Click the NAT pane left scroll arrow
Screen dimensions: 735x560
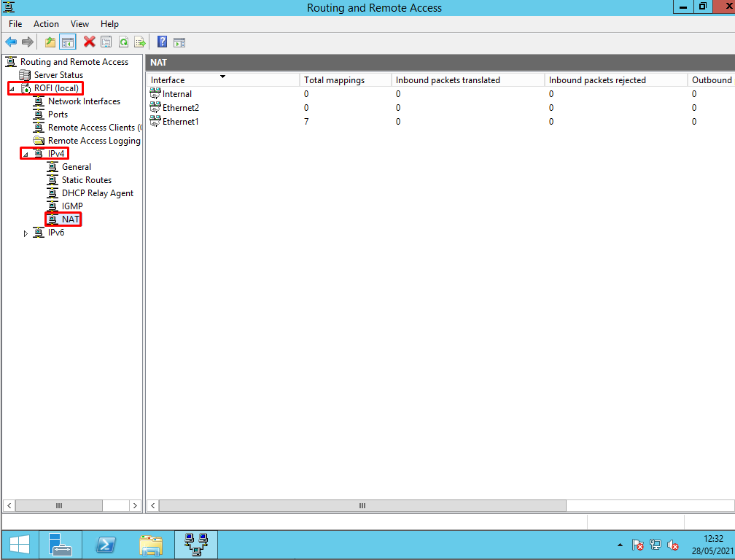pyautogui.click(x=153, y=505)
